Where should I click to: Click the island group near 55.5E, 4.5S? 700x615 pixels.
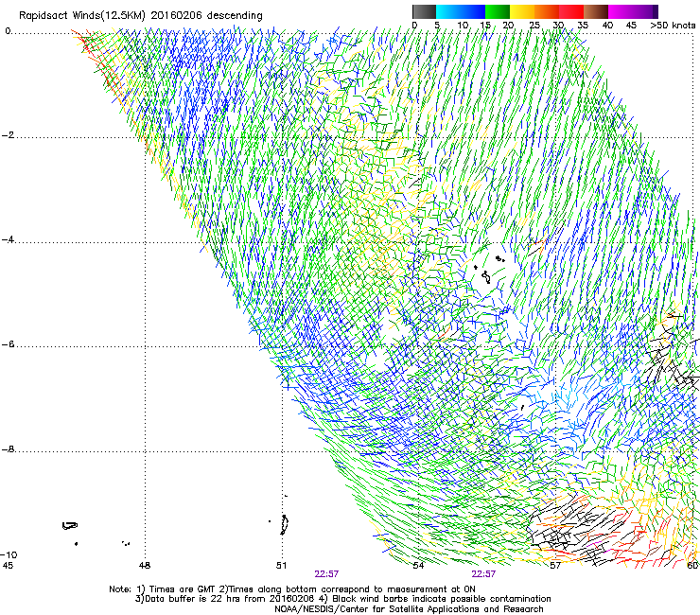(x=489, y=271)
